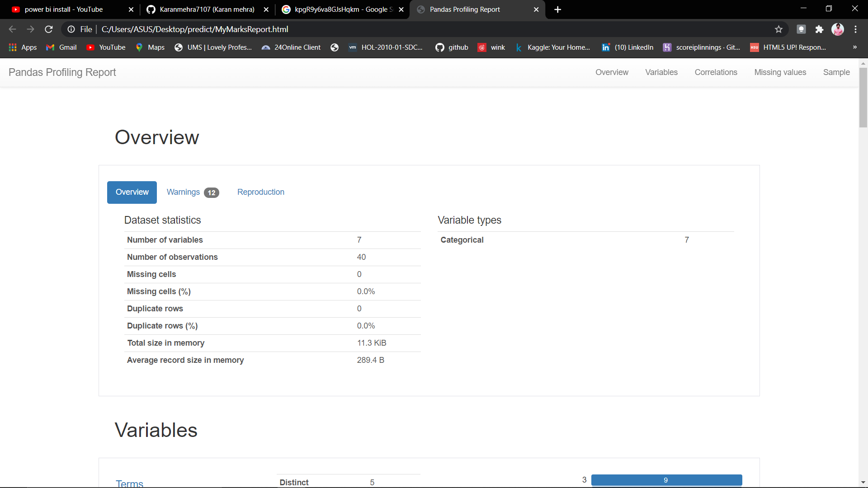The height and width of the screenshot is (488, 868).
Task: Switch to the Warnings tab
Action: pyautogui.click(x=183, y=192)
